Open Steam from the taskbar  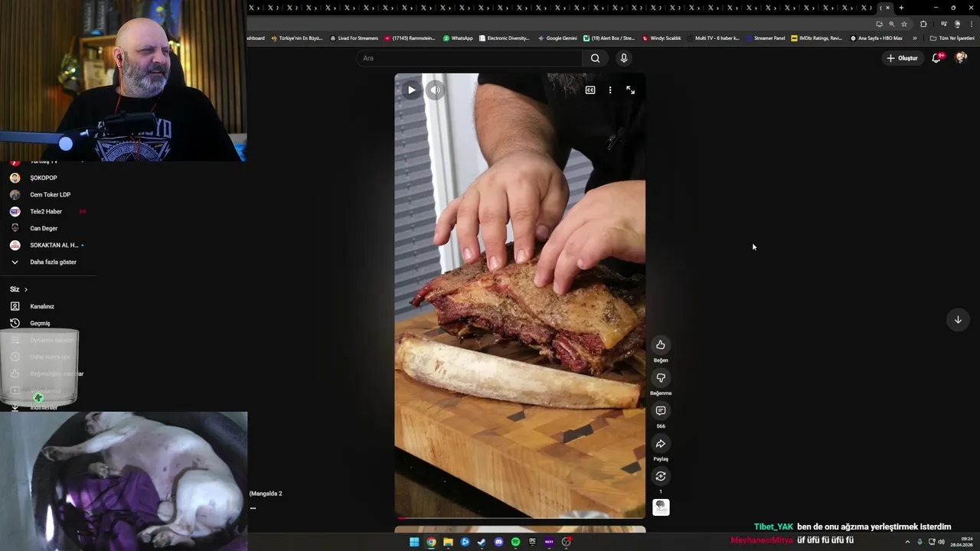[x=482, y=542]
